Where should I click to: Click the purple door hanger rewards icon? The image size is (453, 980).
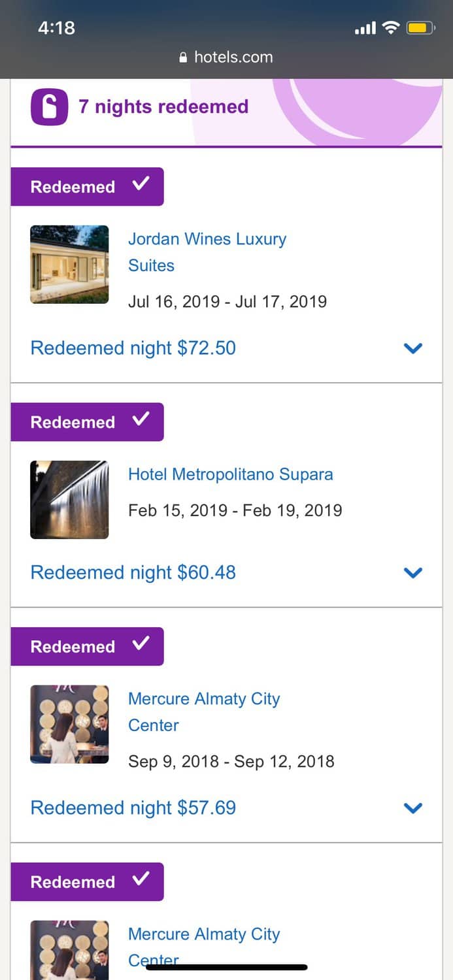48,106
